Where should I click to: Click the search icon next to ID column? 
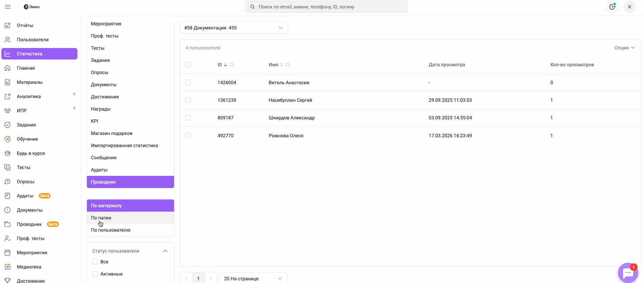tap(232, 65)
